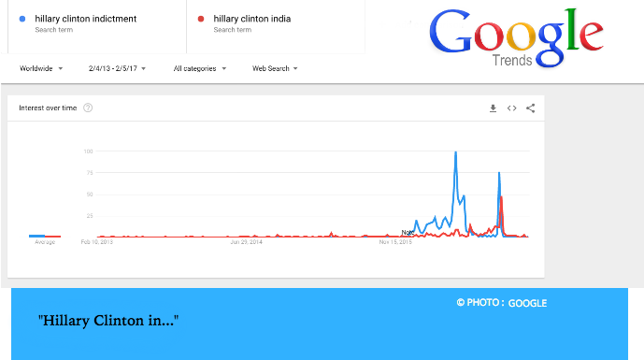Expand the All categories dropdown
Viewport: 644px width, 360px height.
coord(200,68)
